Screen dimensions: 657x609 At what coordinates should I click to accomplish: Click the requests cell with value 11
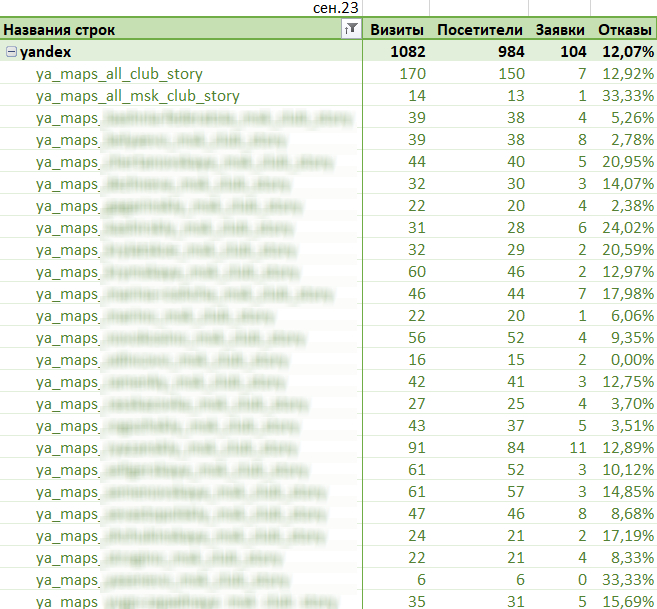pyautogui.click(x=578, y=448)
